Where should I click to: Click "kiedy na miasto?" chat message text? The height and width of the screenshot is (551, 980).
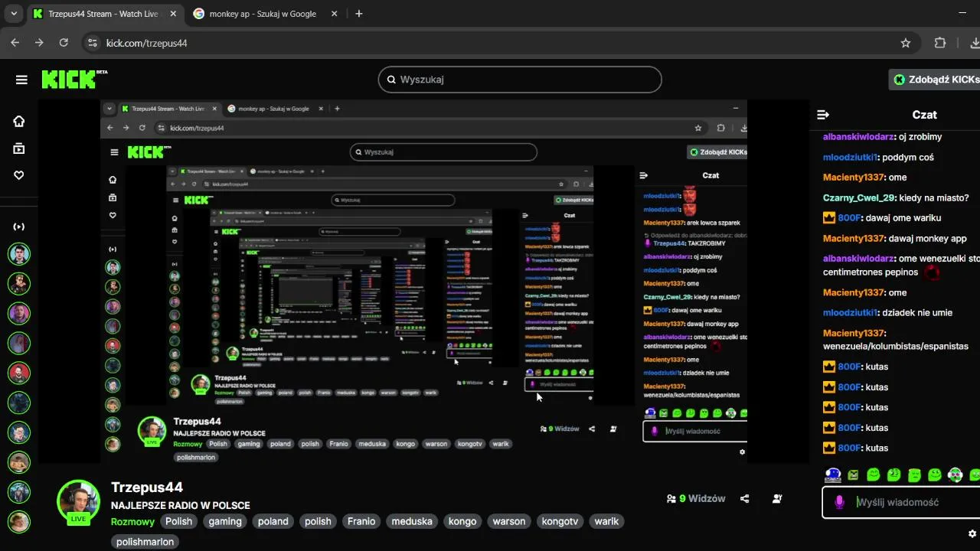934,198
